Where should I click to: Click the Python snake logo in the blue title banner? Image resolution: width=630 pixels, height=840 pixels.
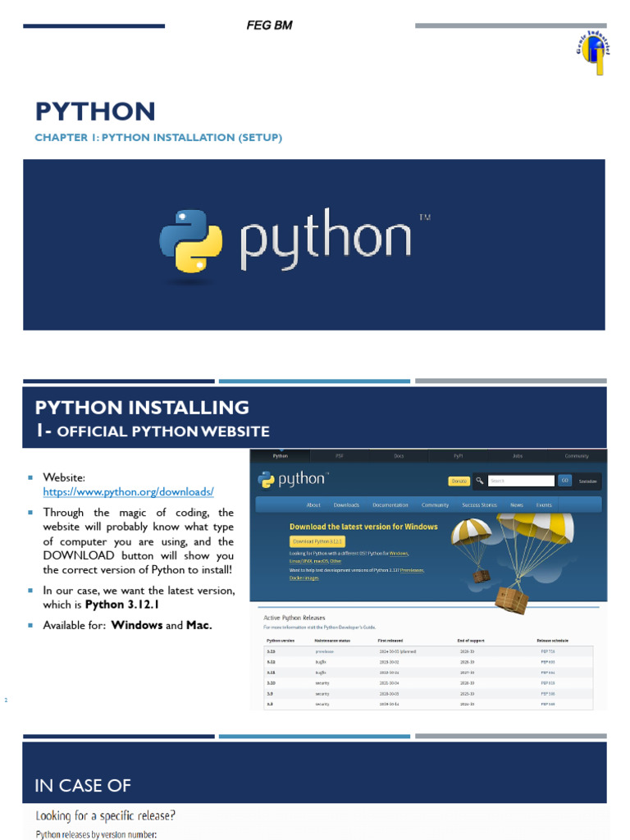pos(190,241)
